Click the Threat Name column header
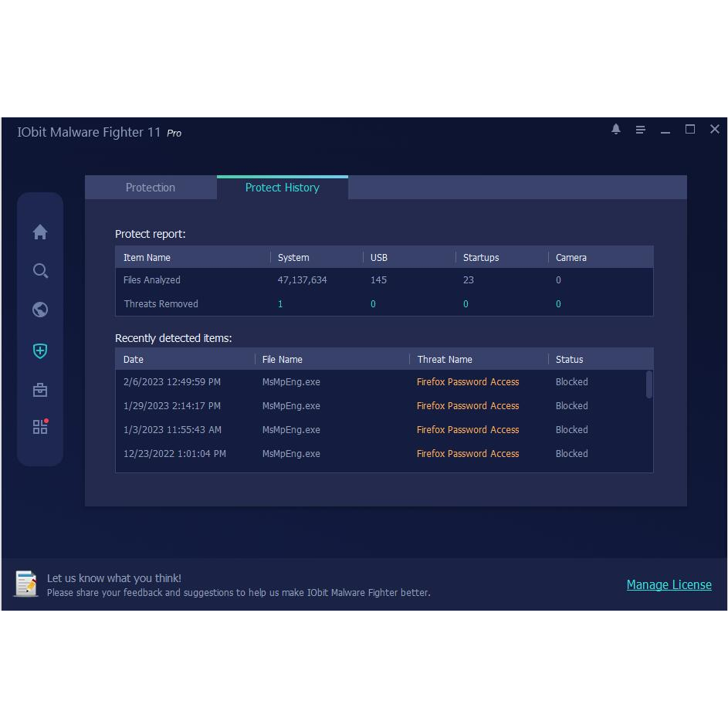Image resolution: width=728 pixels, height=728 pixels. (x=445, y=359)
